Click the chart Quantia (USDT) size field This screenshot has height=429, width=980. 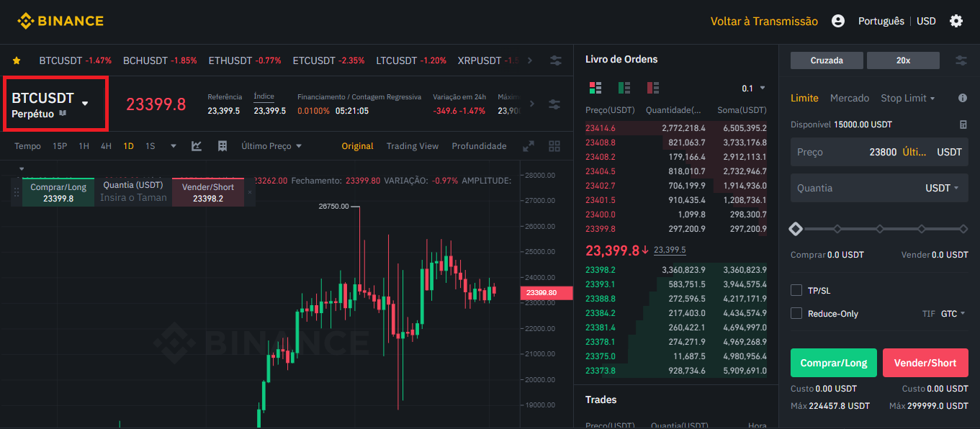[x=133, y=192]
